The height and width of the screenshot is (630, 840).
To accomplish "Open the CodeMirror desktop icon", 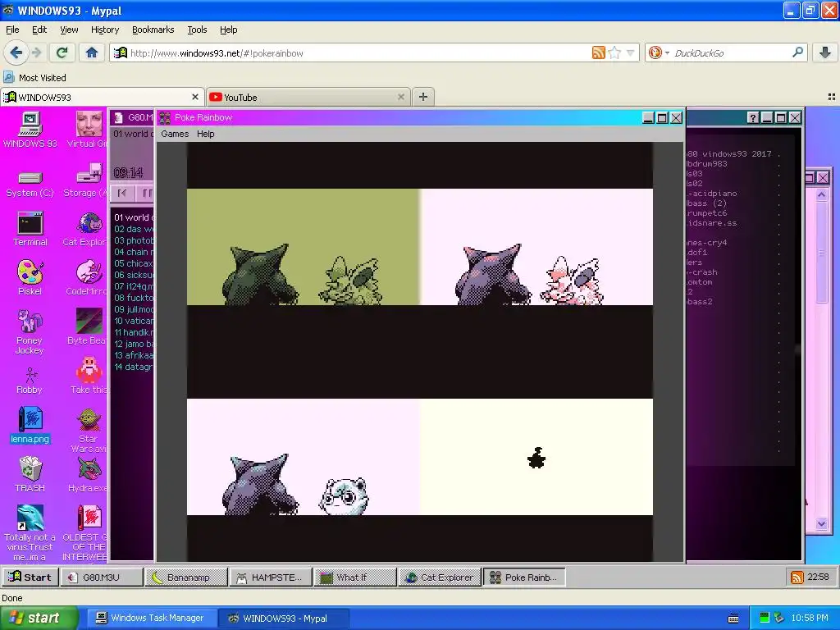I will [x=87, y=277].
